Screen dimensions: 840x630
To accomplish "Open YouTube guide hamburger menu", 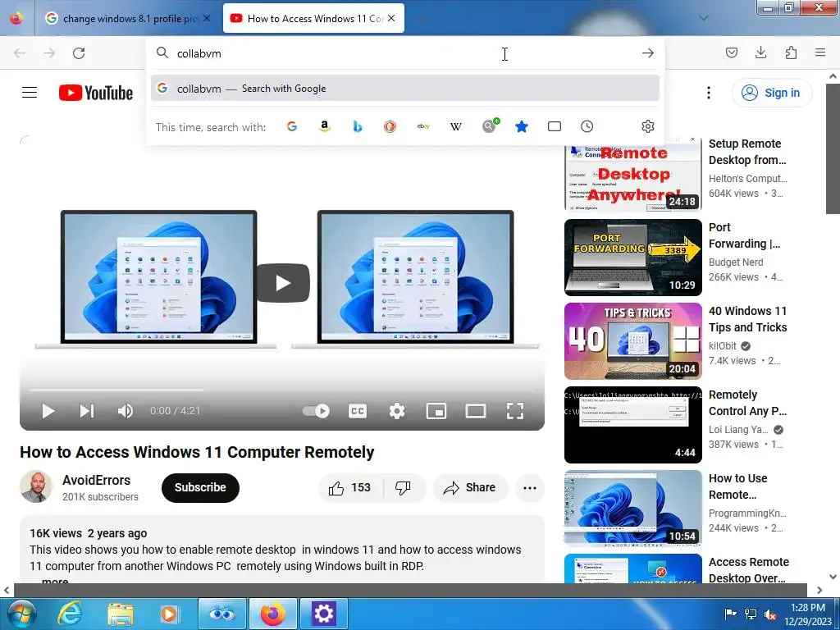I will pos(30,93).
